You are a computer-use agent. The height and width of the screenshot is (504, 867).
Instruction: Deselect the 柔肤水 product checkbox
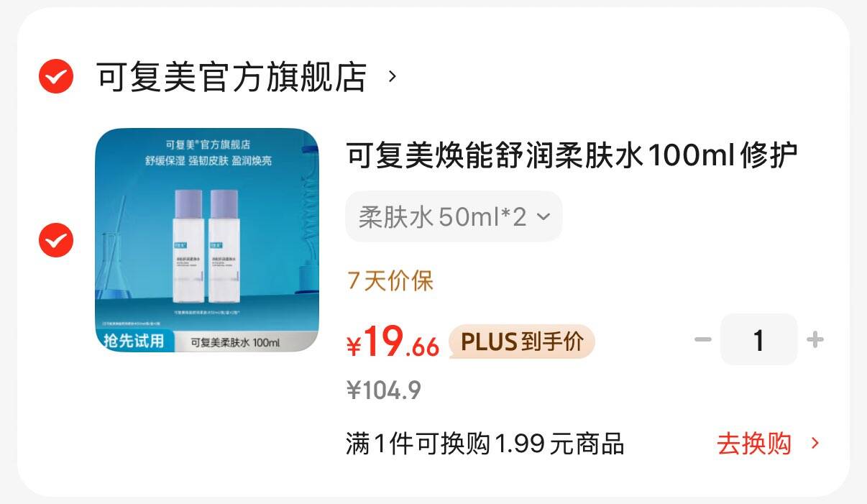pos(56,240)
